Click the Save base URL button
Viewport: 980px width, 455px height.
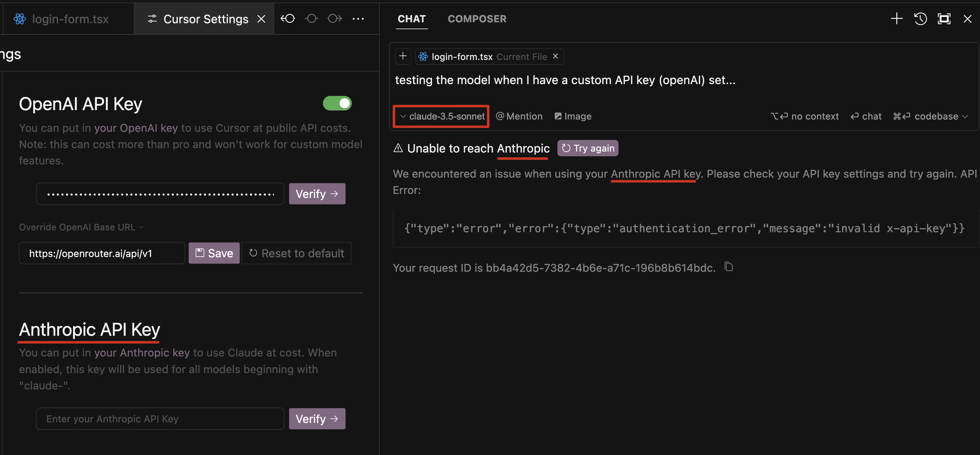(x=214, y=253)
